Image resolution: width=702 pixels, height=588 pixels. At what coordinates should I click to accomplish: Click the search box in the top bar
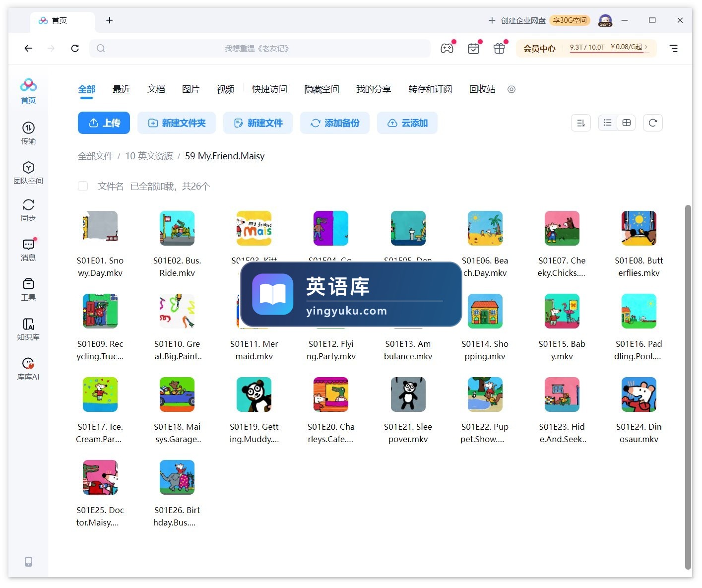[x=260, y=48]
